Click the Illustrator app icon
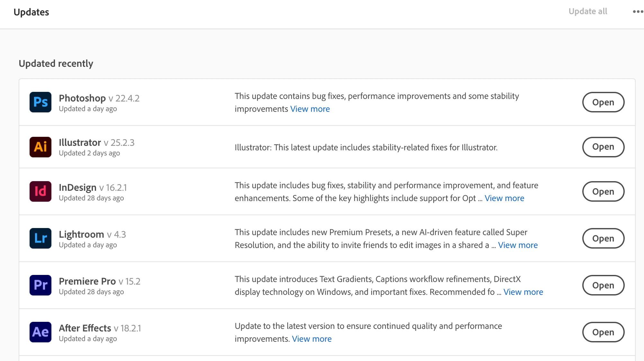 click(40, 147)
